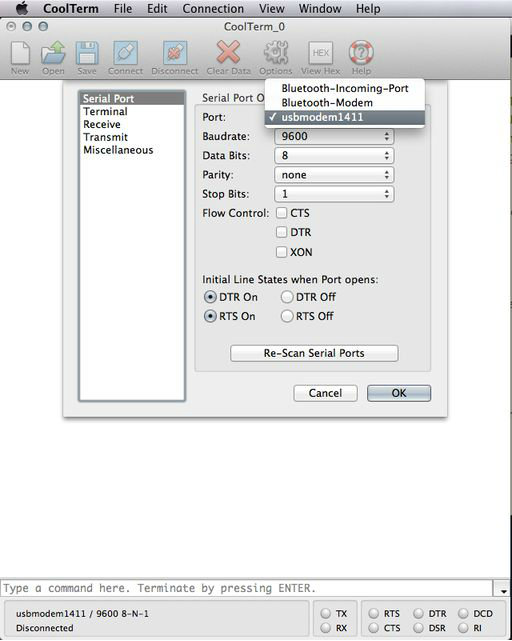The height and width of the screenshot is (641, 512).
Task: Enable XON flow control checkbox
Action: tap(281, 252)
